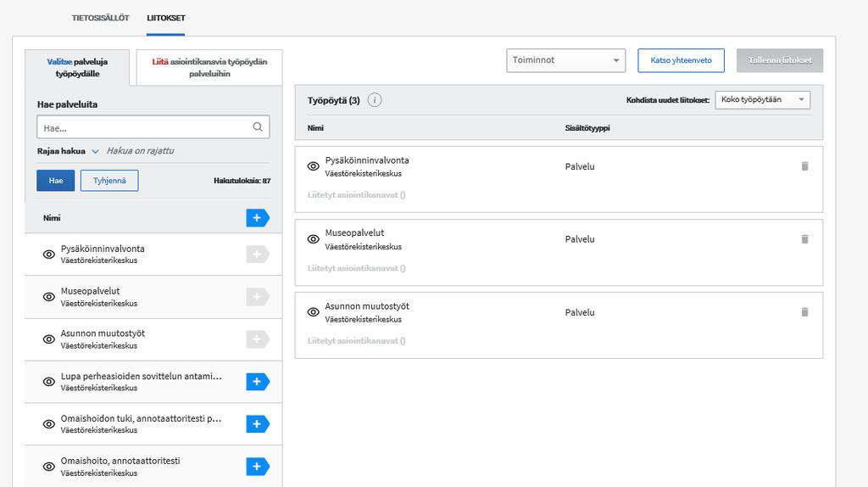Viewport: 868px width, 487px height.
Task: Preview Pysäköinninvalvonta eye icon in työpöytä panel
Action: point(314,166)
